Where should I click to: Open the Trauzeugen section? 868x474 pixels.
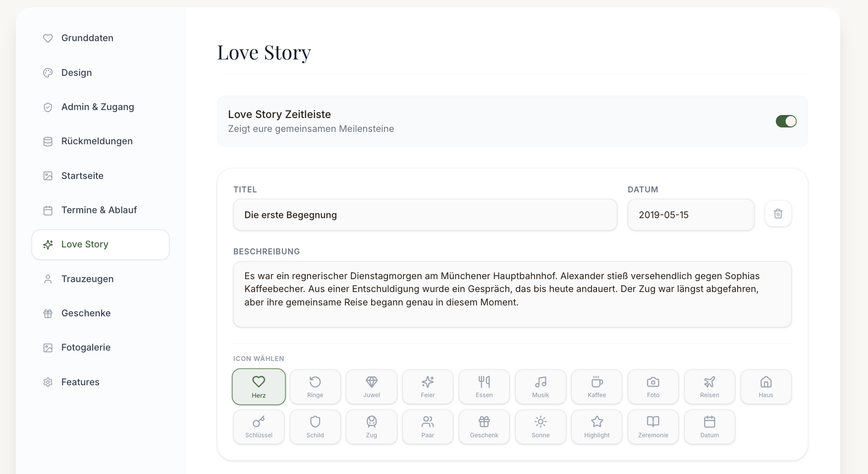coord(101,279)
